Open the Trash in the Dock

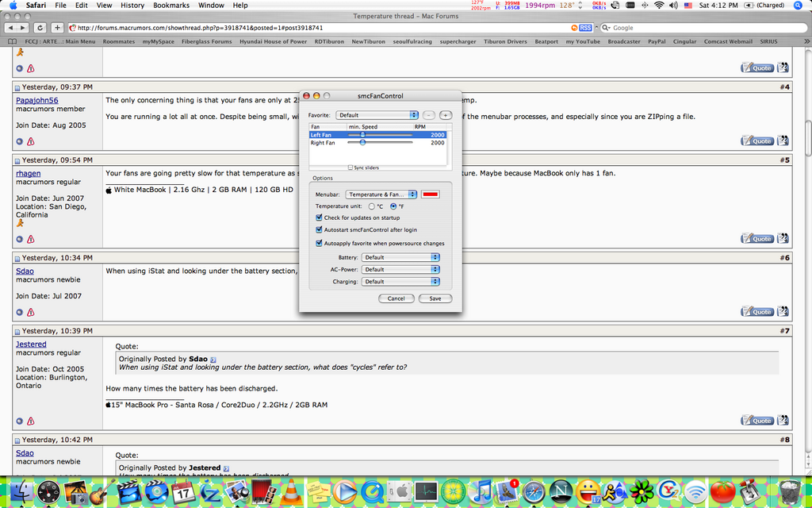790,491
